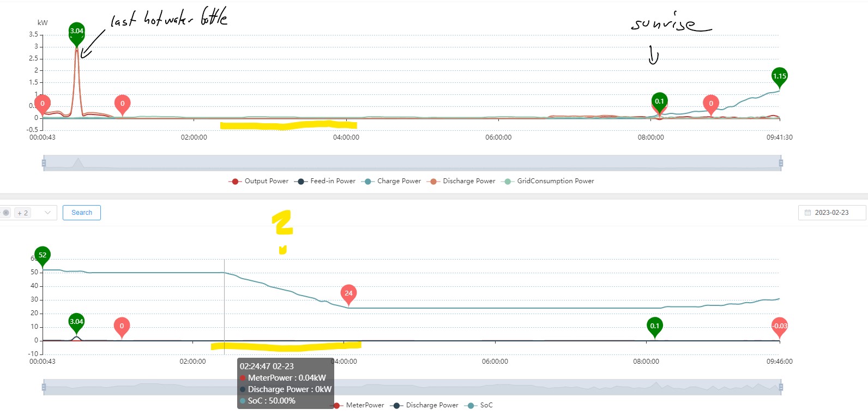This screenshot has height=415, width=868.
Task: Expand the parameter multi-select dropdown arrow
Action: click(47, 213)
